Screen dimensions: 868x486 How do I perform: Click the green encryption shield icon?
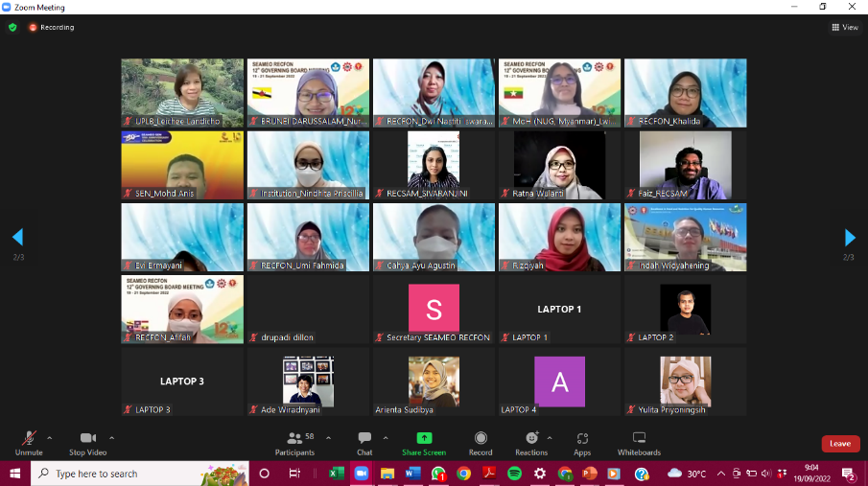(x=12, y=28)
